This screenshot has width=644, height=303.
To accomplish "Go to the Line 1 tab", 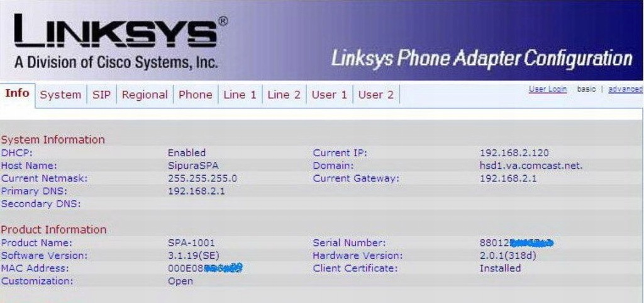I will tap(240, 95).
